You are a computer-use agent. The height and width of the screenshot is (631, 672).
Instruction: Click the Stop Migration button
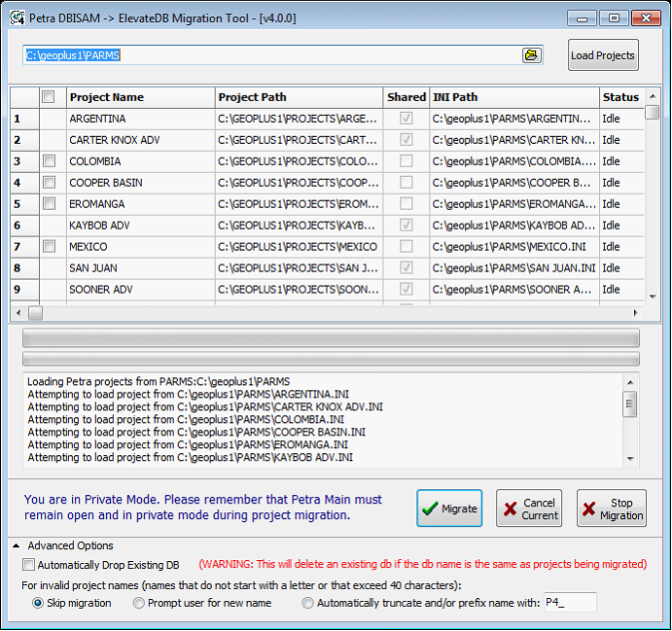pos(611,508)
